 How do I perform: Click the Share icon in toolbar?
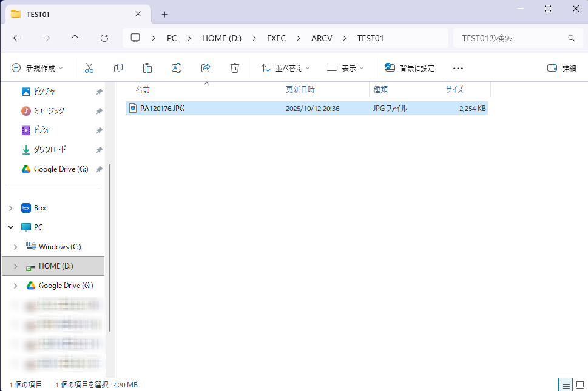pos(206,68)
